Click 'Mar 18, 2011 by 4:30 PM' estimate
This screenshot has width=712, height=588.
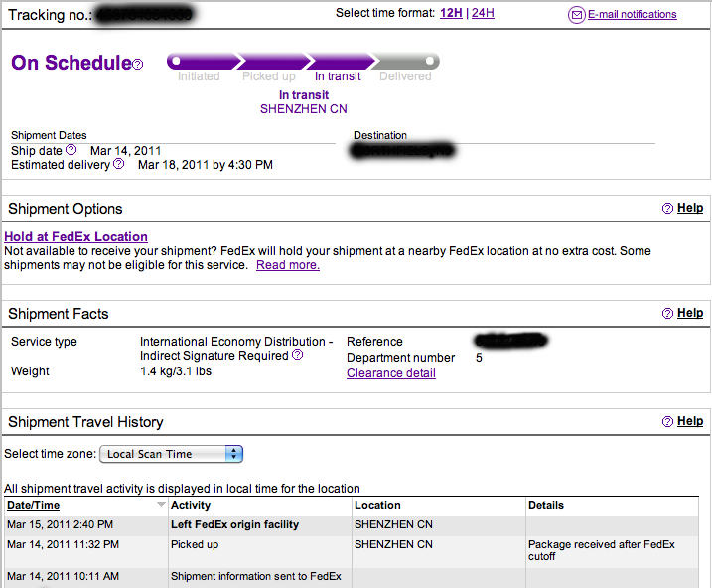coord(206,164)
